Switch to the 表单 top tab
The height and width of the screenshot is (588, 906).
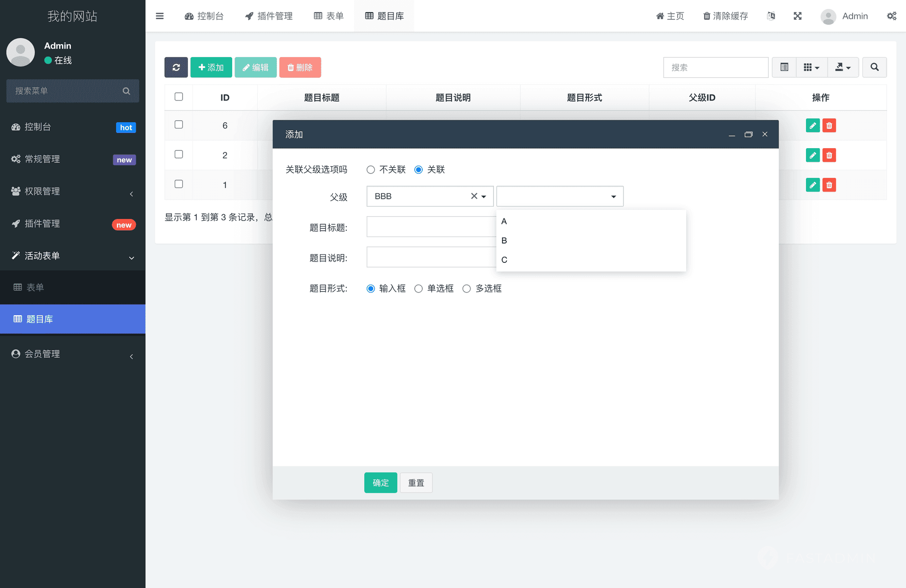329,16
